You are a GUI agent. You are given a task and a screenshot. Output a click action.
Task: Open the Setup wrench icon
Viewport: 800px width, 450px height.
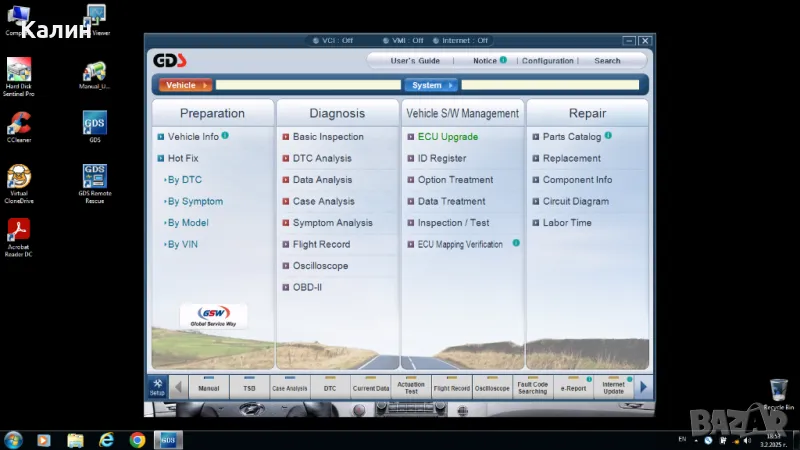(157, 385)
